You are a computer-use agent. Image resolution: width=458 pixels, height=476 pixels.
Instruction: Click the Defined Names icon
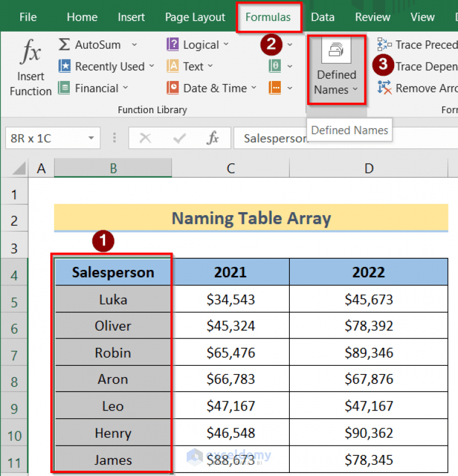[x=336, y=50]
